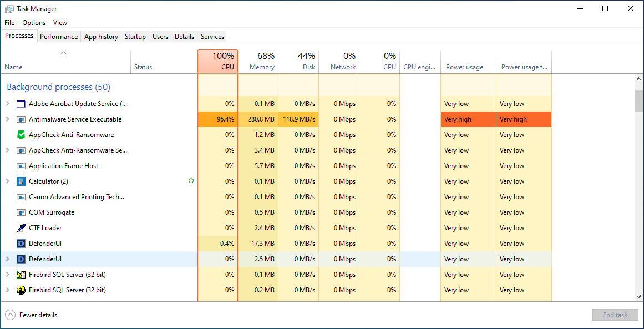This screenshot has width=644, height=329.
Task: Click the Calculator app icon
Action: tap(21, 181)
